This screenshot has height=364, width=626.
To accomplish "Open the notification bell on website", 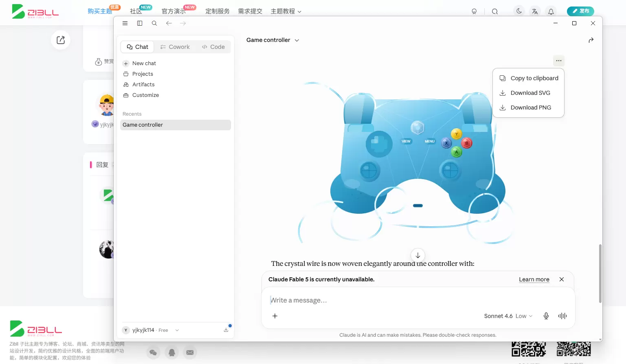I will (x=551, y=11).
